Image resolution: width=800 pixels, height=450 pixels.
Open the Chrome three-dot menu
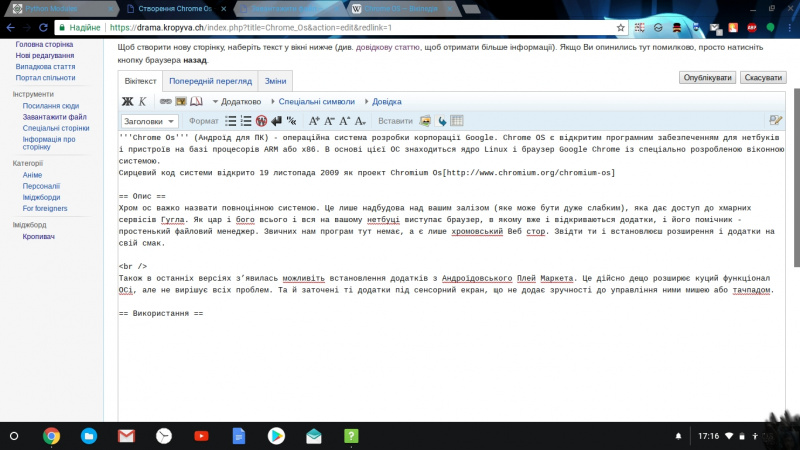(789, 28)
